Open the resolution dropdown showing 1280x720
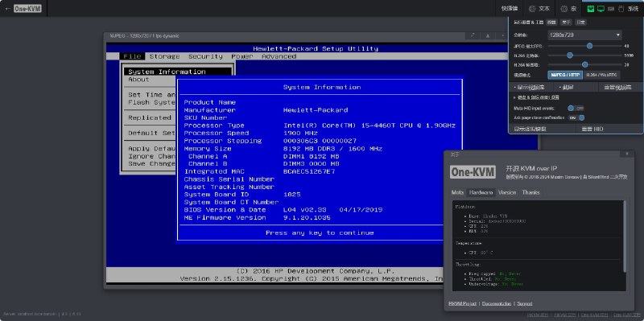Viewport: 644px width, 321px height. [x=585, y=35]
